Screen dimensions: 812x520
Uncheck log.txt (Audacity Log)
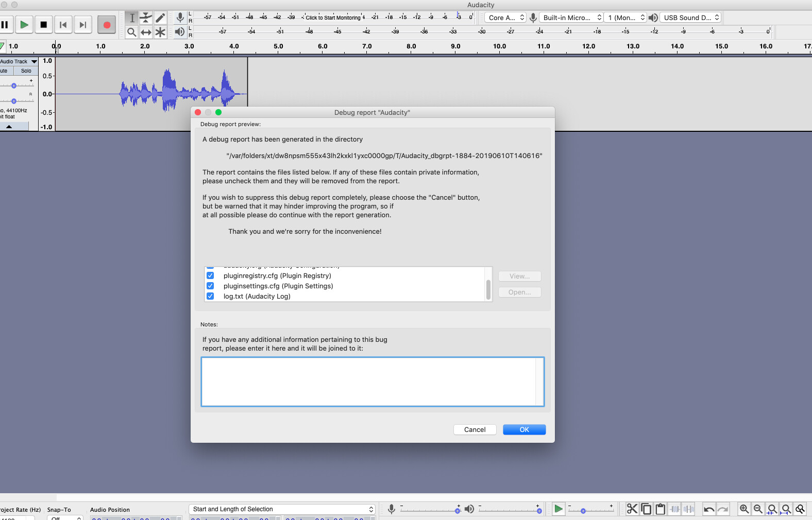click(x=210, y=296)
